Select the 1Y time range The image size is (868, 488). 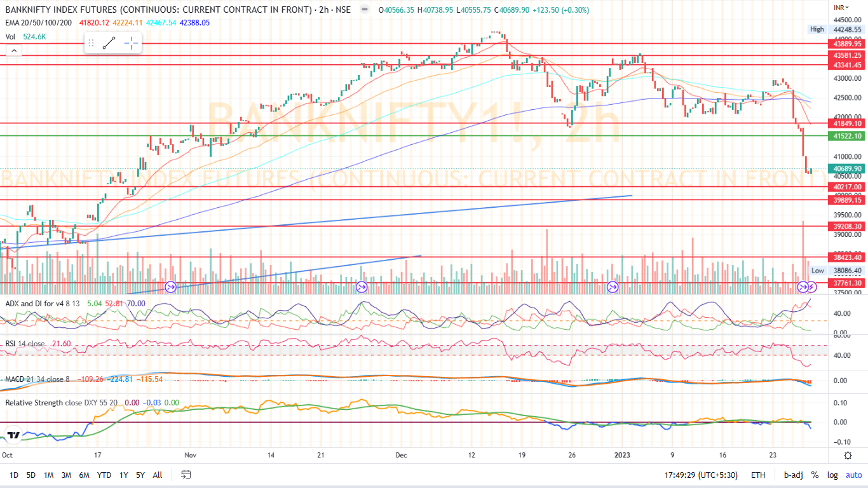point(124,475)
